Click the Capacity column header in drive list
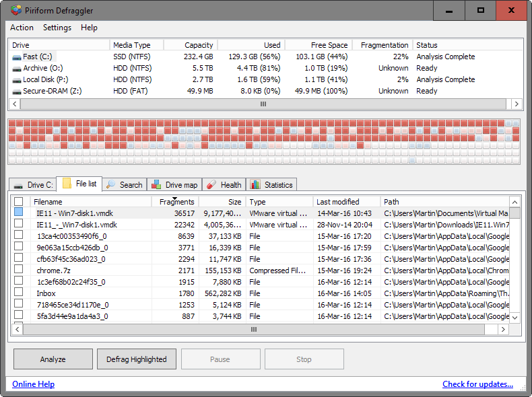Screen dimensions: 532x397 (x=191, y=45)
